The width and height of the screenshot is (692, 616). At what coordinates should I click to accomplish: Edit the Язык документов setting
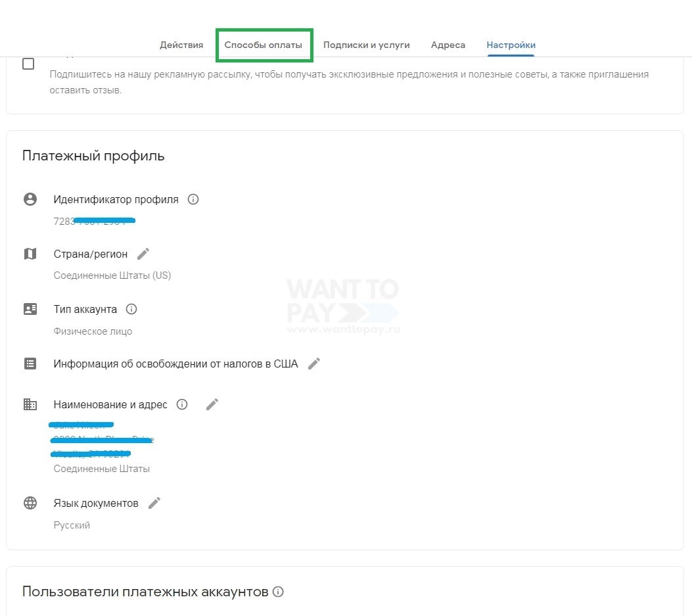click(x=154, y=503)
